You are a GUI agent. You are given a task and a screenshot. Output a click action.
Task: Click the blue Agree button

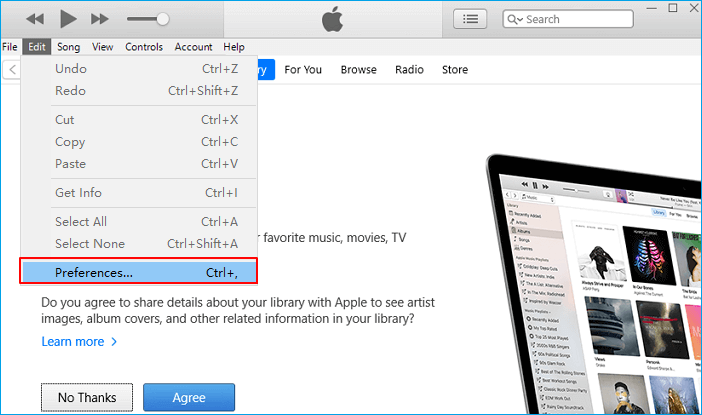pyautogui.click(x=189, y=397)
